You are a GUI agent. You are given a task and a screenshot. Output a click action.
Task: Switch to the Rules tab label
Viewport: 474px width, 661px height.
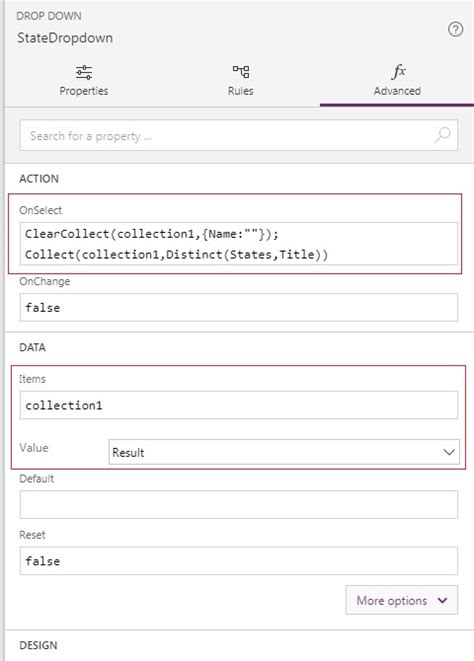(241, 91)
